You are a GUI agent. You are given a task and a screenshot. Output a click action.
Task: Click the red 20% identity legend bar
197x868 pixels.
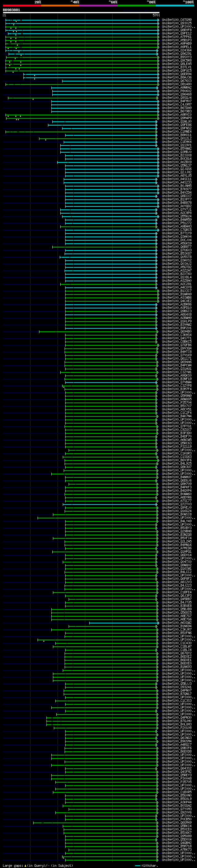tap(22, 6)
